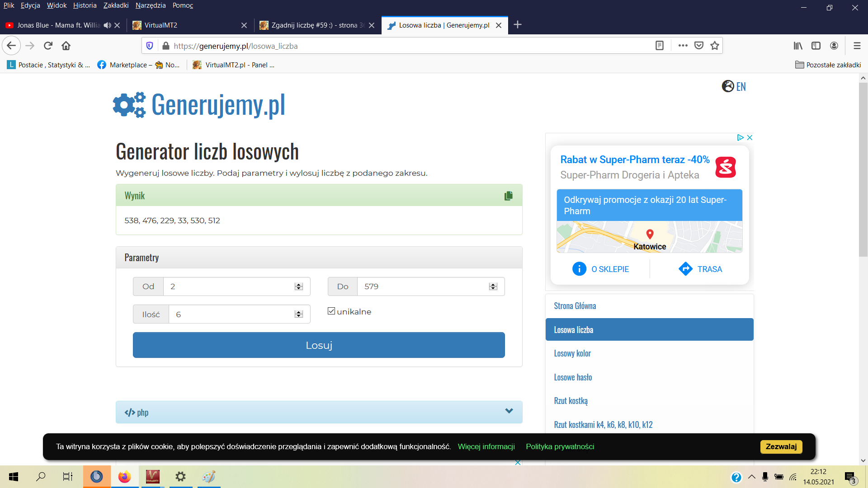Bookmark this page with star icon

(x=715, y=46)
